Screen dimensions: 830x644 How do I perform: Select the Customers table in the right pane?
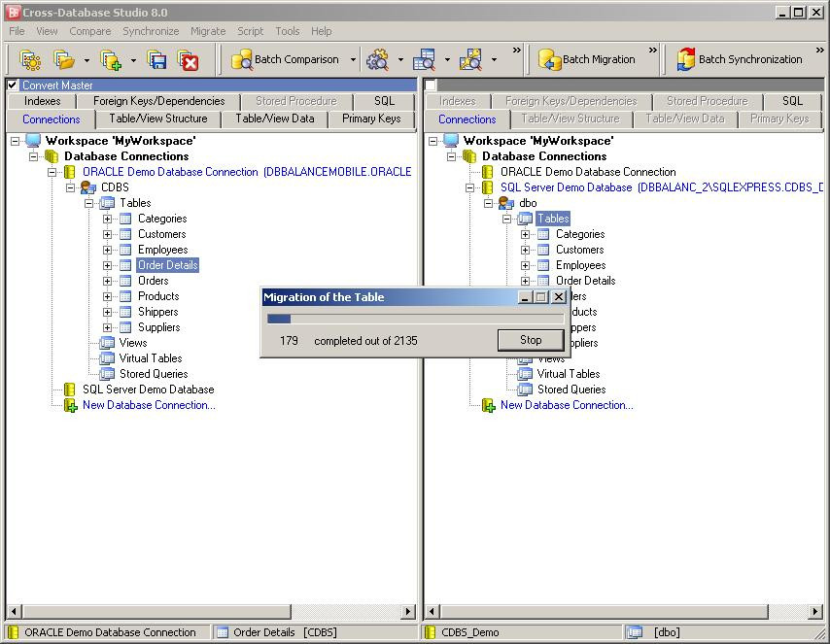pyautogui.click(x=579, y=250)
